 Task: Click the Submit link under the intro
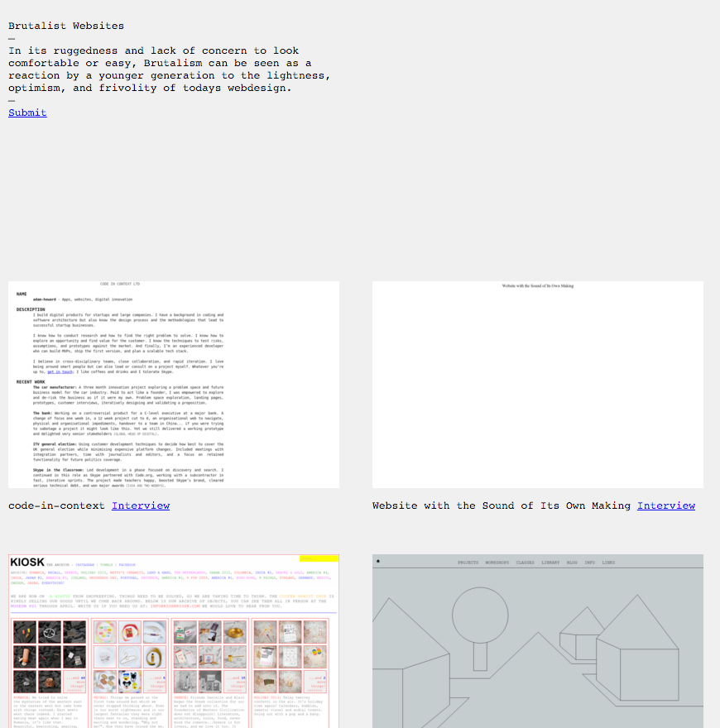pyautogui.click(x=27, y=113)
